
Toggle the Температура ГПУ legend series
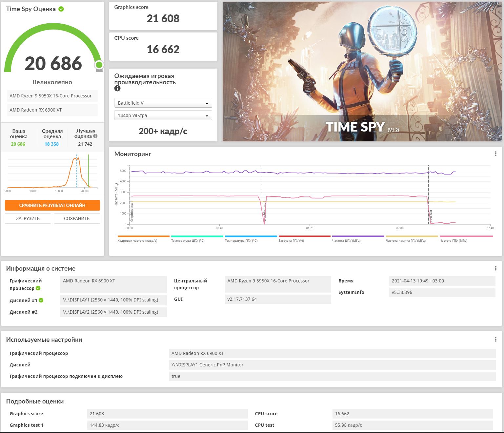click(251, 238)
